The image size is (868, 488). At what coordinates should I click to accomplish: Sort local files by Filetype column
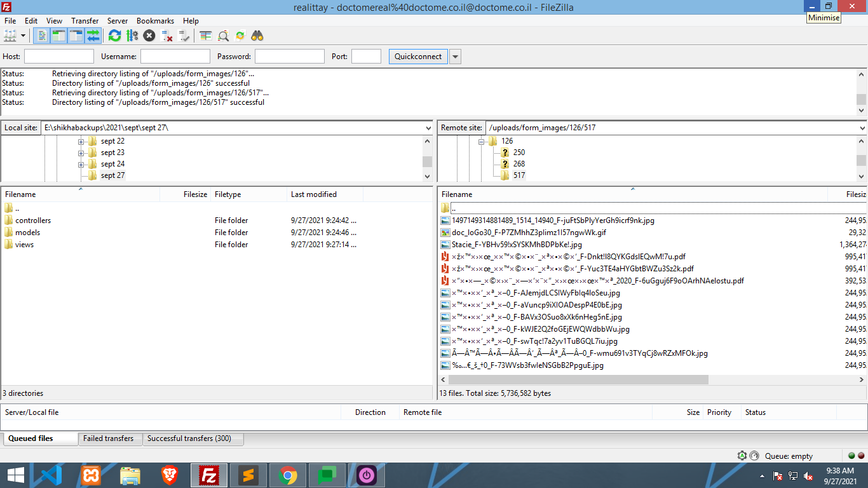(x=249, y=194)
